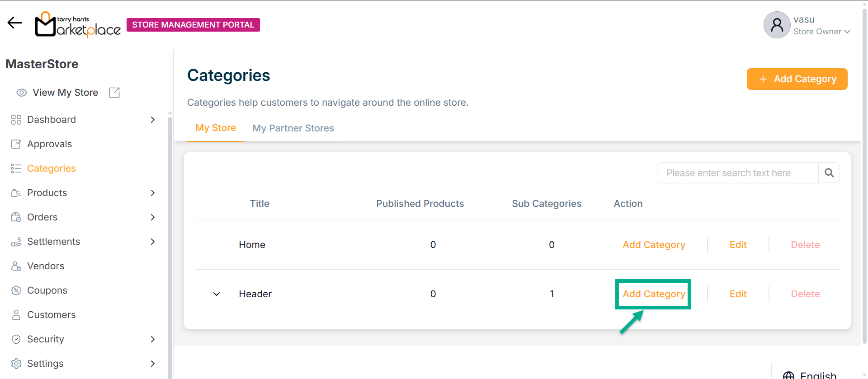Switch to My Partner Stores tab
The image size is (868, 379).
[293, 128]
